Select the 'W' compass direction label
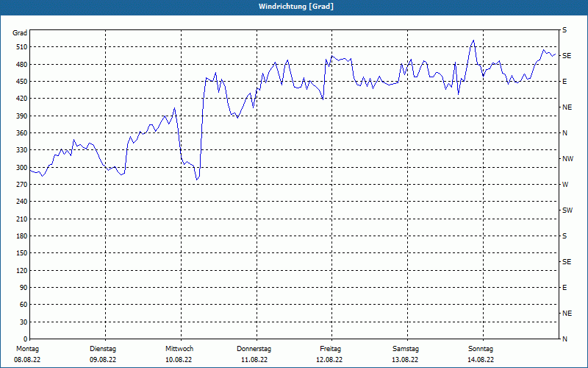This screenshot has width=588, height=368. (565, 185)
